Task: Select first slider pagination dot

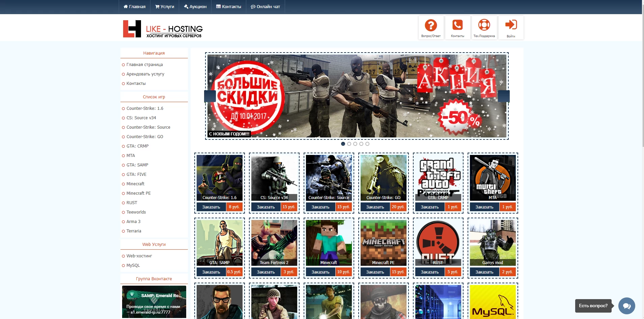Action: point(343,144)
